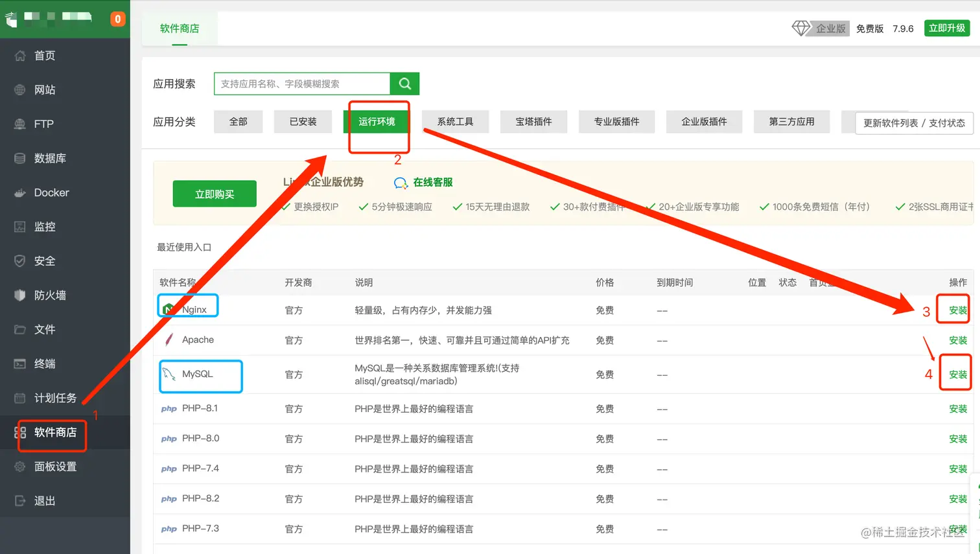Viewport: 980px width, 554px height.
Task: Click 退出 logout icon in sidebar
Action: (x=20, y=501)
